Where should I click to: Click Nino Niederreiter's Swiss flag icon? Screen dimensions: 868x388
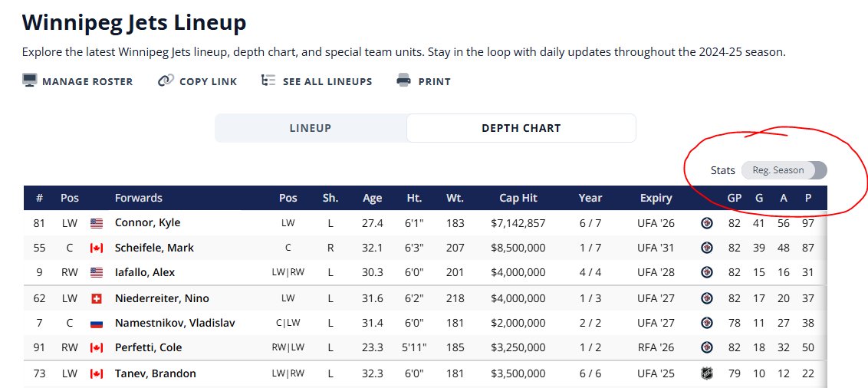97,298
